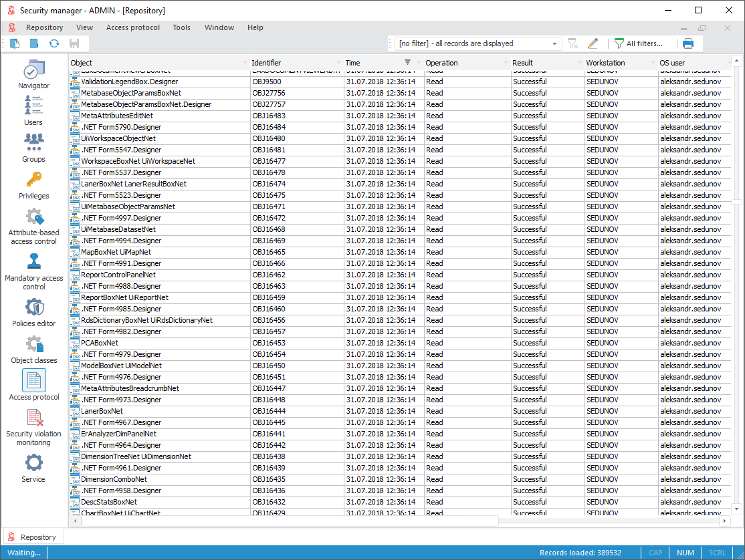745x560 pixels.
Task: Switch to the Repository tab at bottom
Action: (x=33, y=537)
